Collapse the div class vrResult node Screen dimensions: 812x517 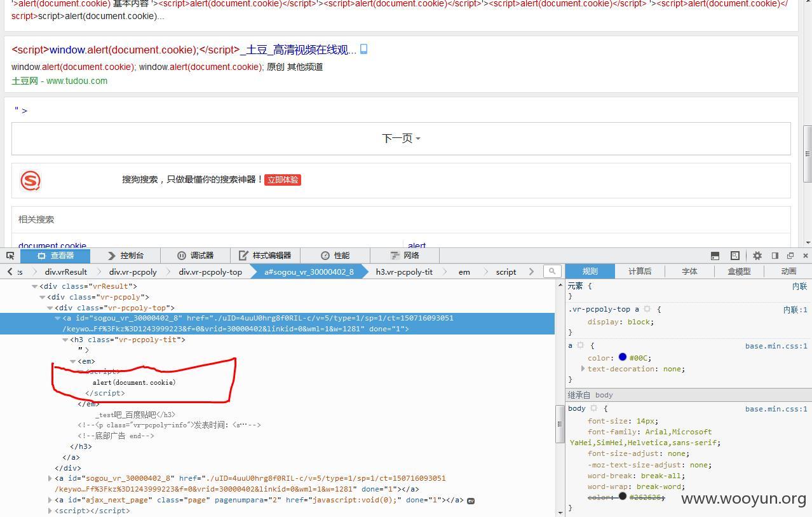pyautogui.click(x=34, y=286)
